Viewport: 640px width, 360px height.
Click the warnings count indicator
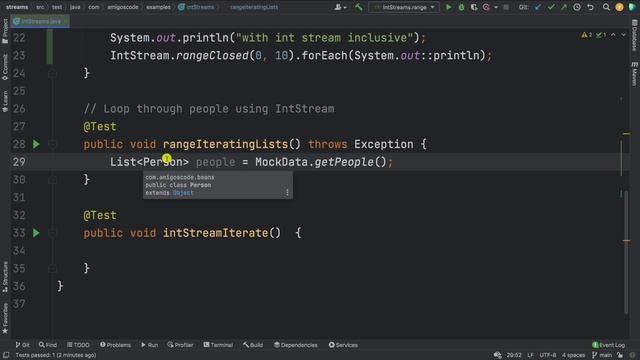tap(587, 35)
